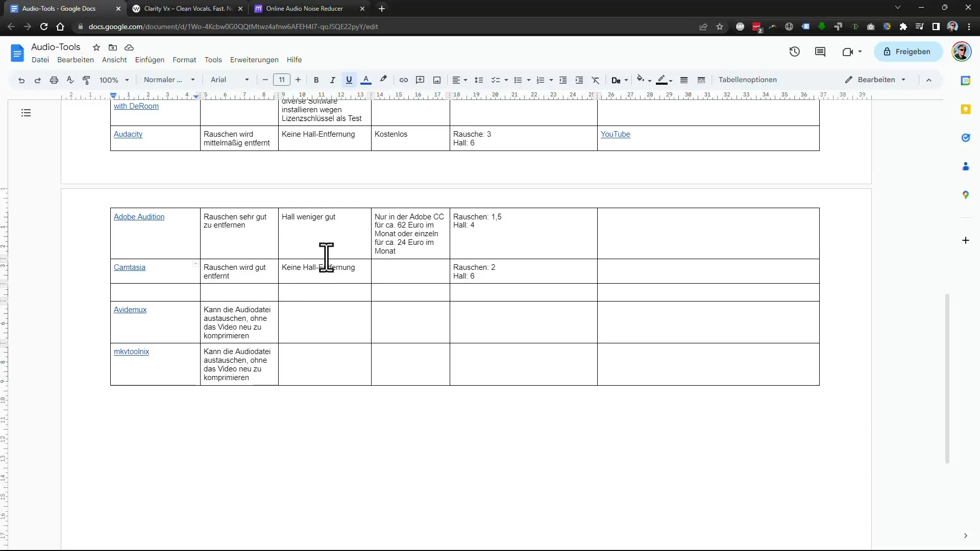
Task: Click the Italic formatting icon
Action: tap(332, 80)
